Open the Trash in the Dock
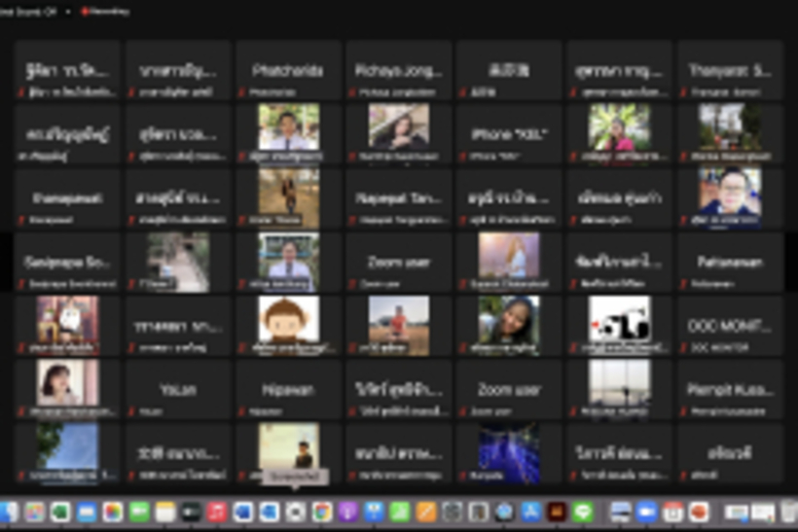The height and width of the screenshot is (532, 798). point(788,512)
